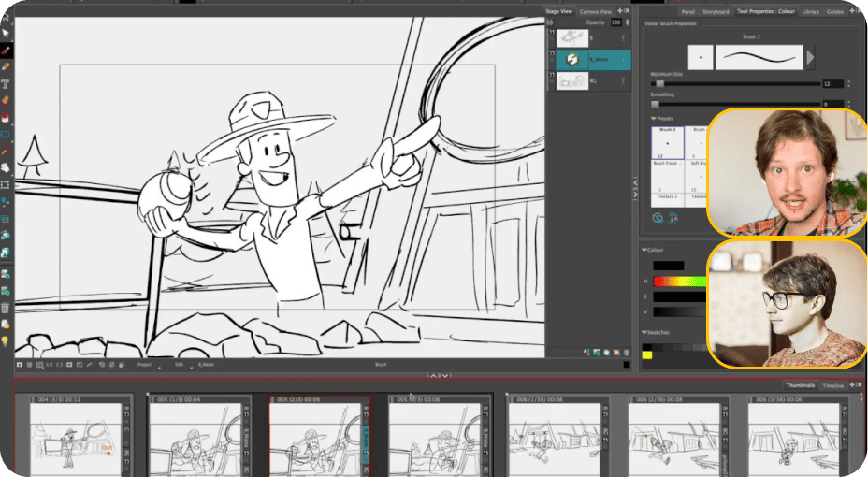Screen dimensions: 868x477
Task: Select the Text tool
Action: pyautogui.click(x=6, y=83)
